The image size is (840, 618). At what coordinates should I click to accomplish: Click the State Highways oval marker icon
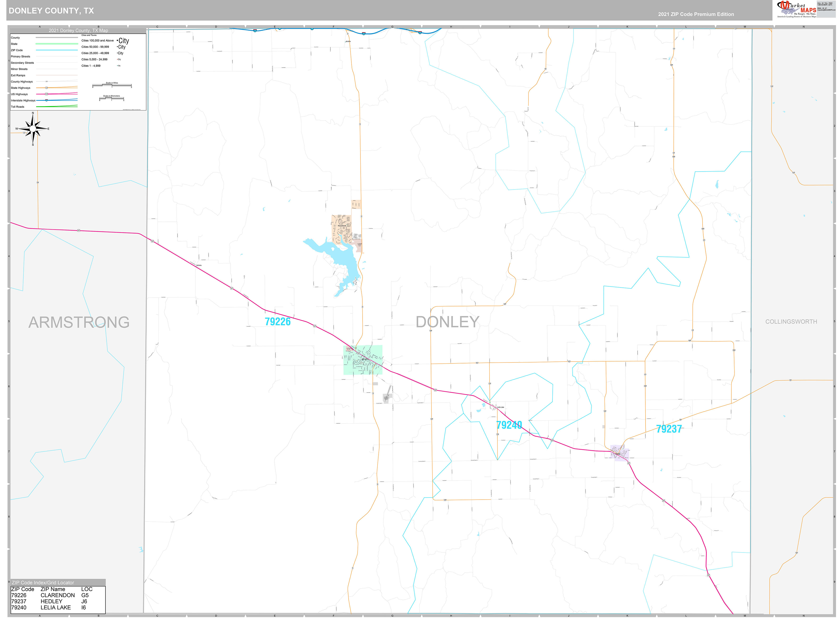click(x=46, y=87)
